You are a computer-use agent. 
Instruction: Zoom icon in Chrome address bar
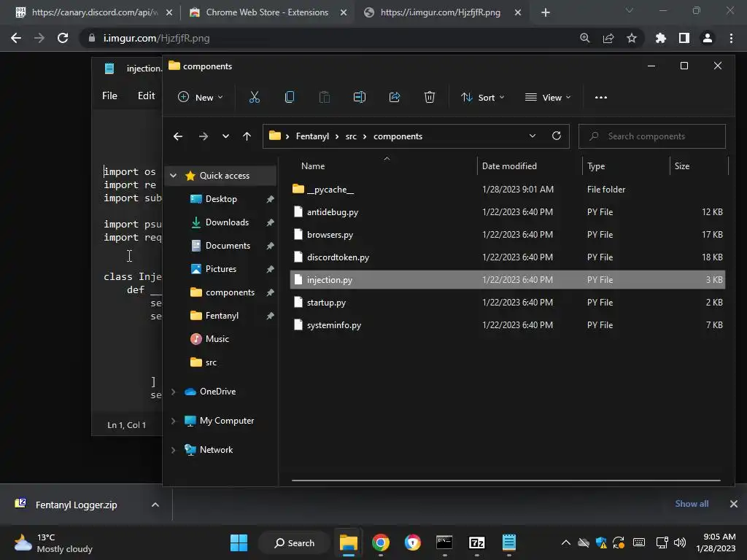point(584,38)
